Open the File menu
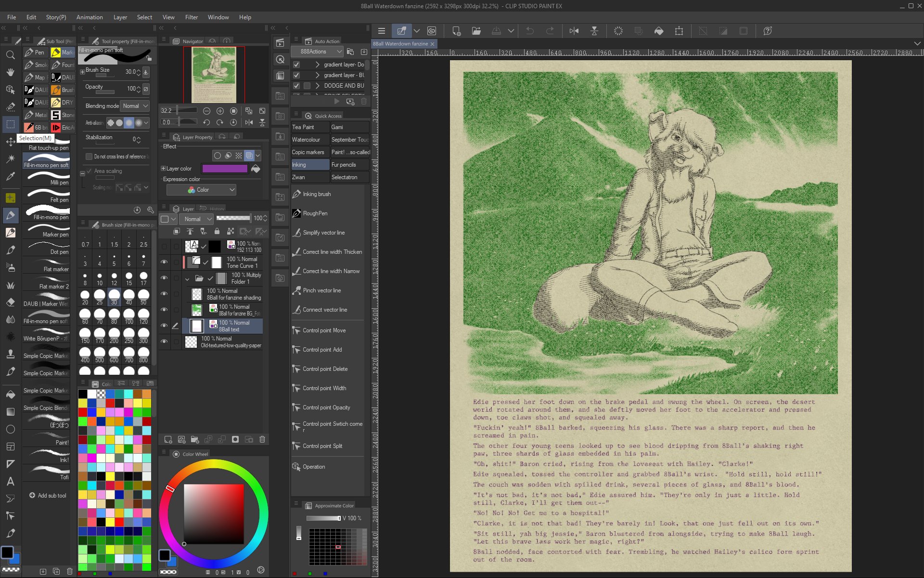Viewport: 924px width, 578px height. (x=12, y=17)
